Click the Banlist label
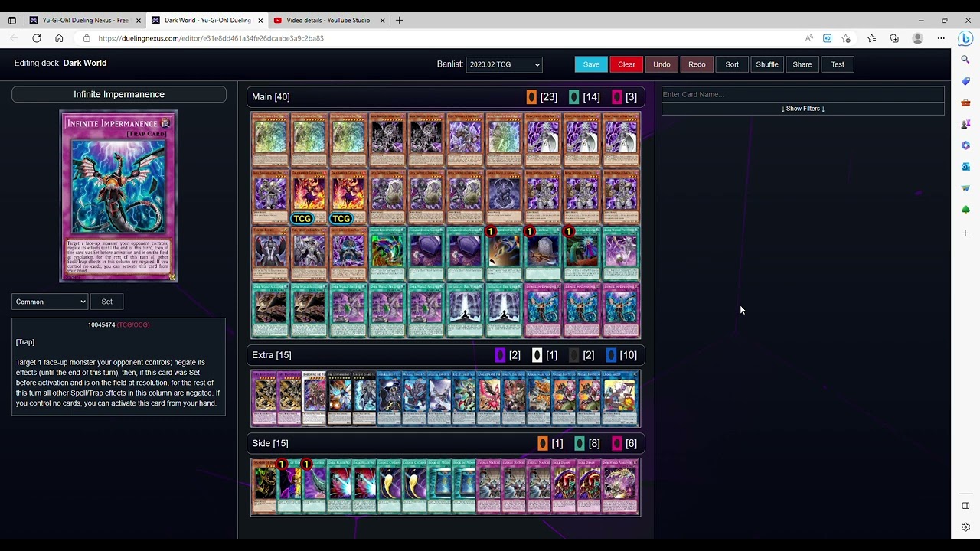Image resolution: width=980 pixels, height=551 pixels. click(449, 64)
